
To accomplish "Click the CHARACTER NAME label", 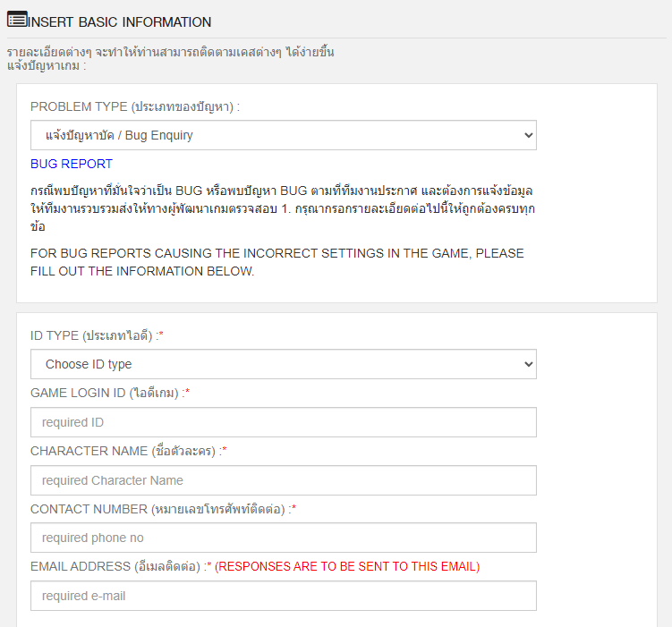I will coord(128,451).
